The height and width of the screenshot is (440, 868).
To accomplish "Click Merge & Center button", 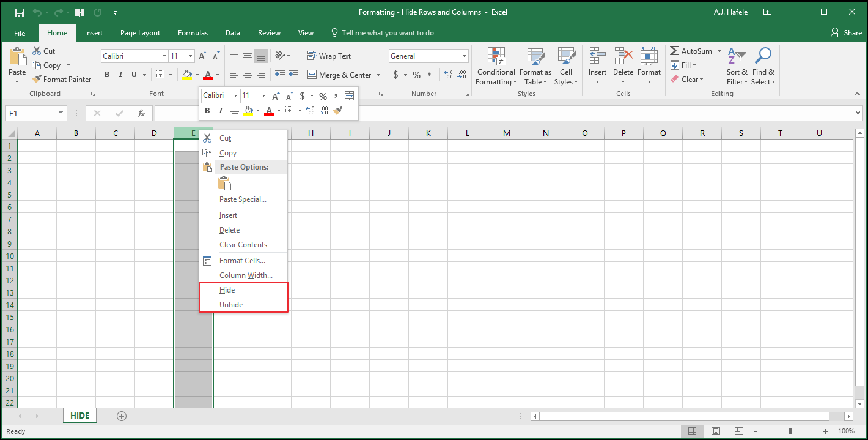I will coord(339,75).
